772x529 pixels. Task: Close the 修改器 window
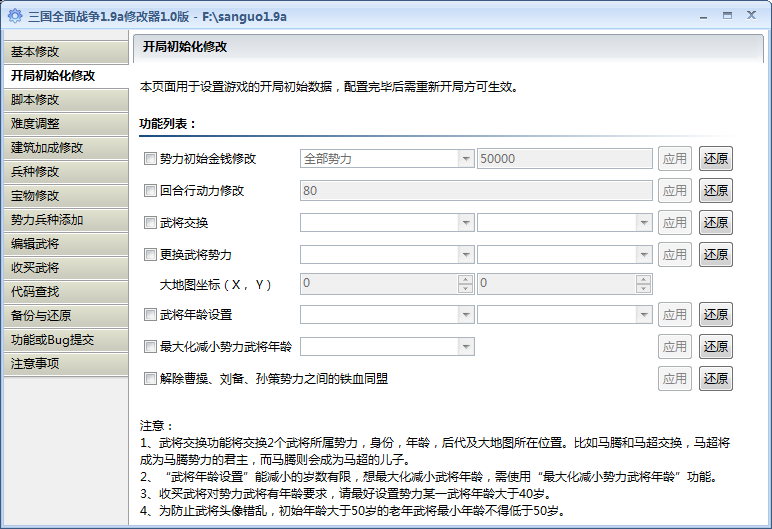[x=751, y=15]
